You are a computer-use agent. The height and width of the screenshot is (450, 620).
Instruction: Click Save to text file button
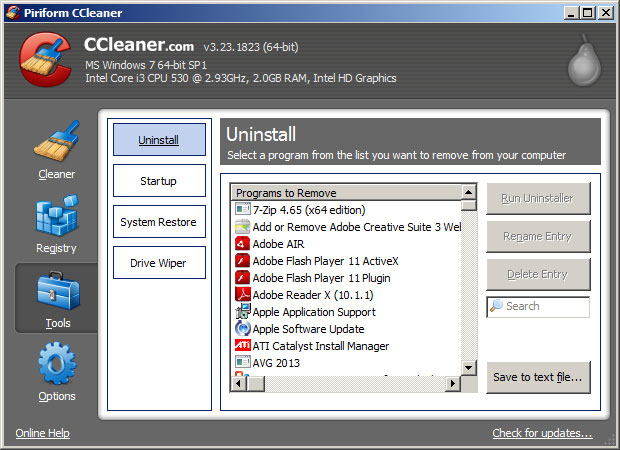538,377
